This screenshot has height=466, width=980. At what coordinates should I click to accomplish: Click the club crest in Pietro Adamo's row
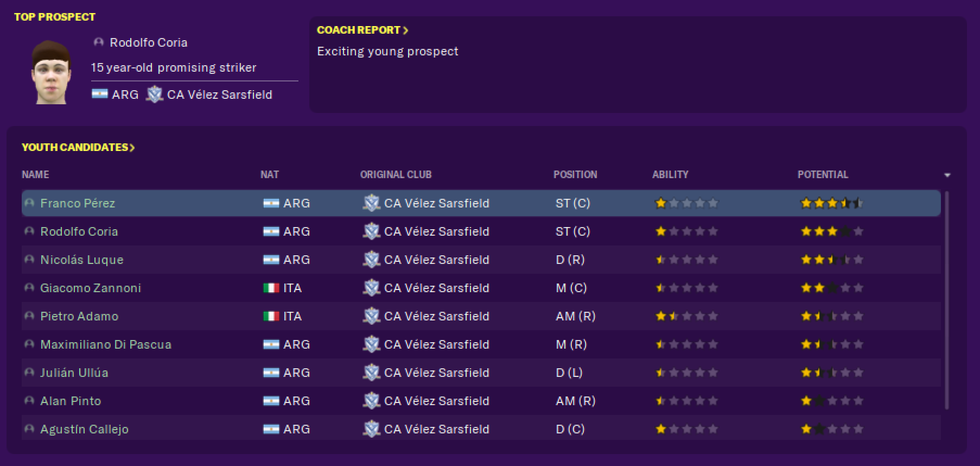371,316
